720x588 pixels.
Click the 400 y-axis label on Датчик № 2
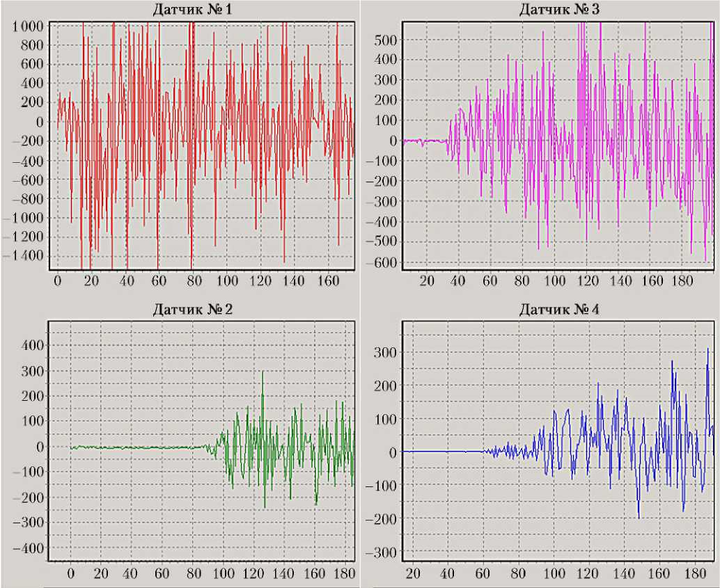coord(32,346)
